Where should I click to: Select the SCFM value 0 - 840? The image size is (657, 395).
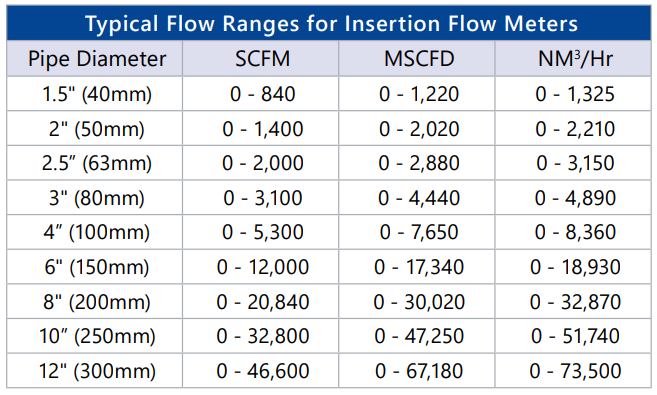click(x=262, y=94)
